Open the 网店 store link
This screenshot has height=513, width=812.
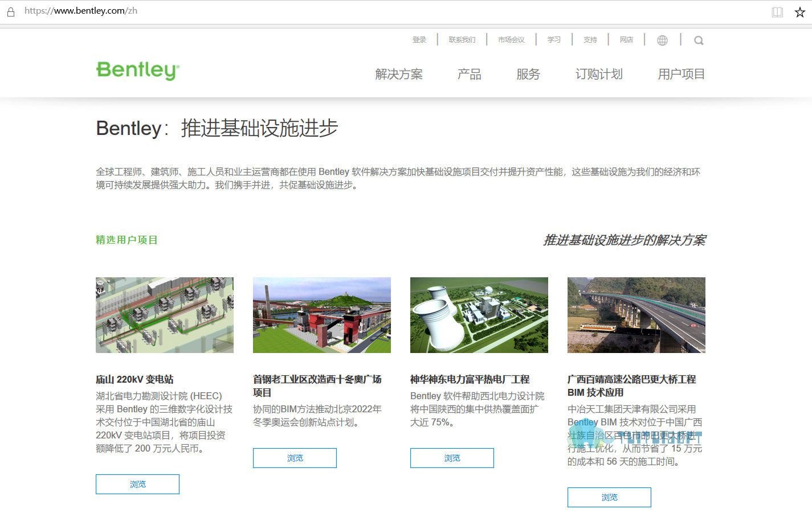pos(627,40)
